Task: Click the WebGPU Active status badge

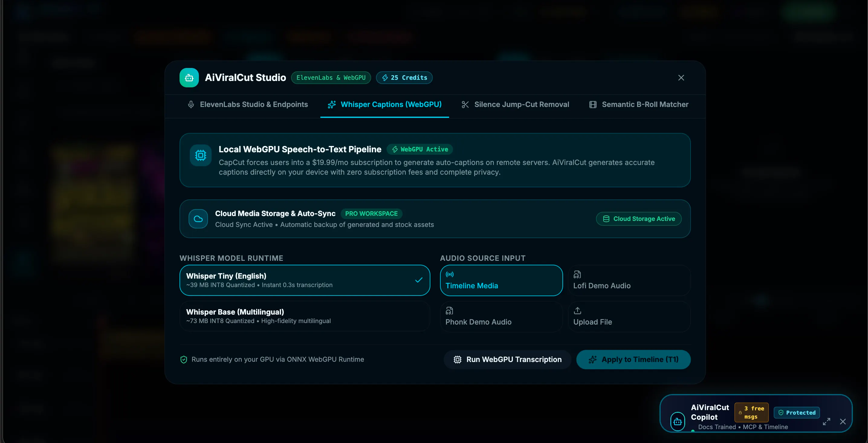Action: [420, 149]
